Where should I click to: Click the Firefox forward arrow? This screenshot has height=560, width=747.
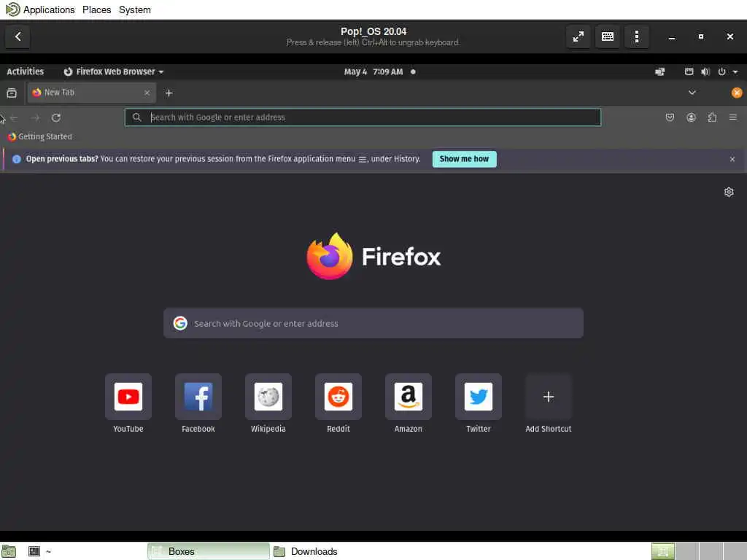tap(35, 117)
